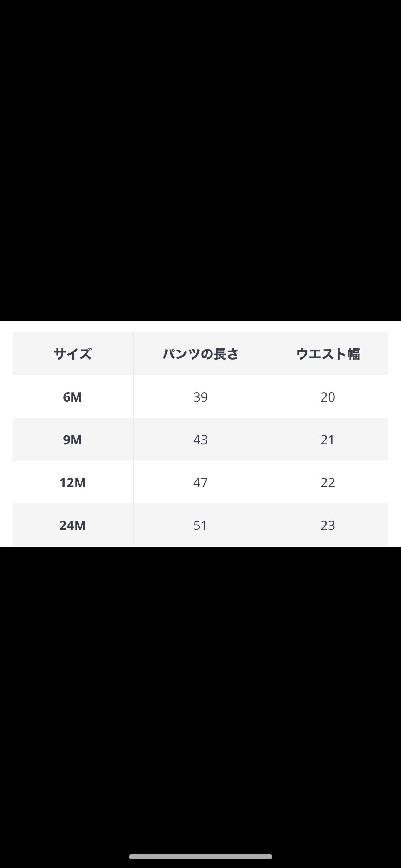Select the 9M size cell

[73, 440]
